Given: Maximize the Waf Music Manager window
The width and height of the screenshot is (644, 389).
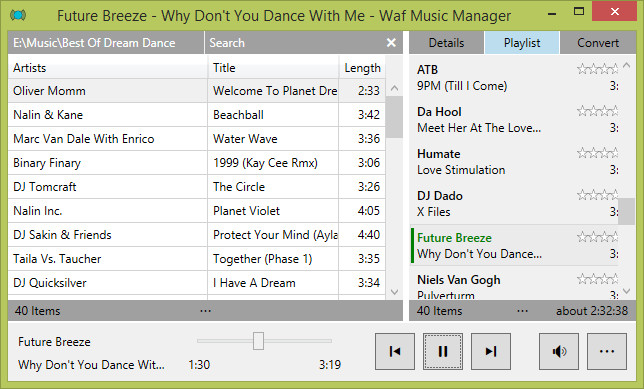Looking at the screenshot, I should (579, 12).
